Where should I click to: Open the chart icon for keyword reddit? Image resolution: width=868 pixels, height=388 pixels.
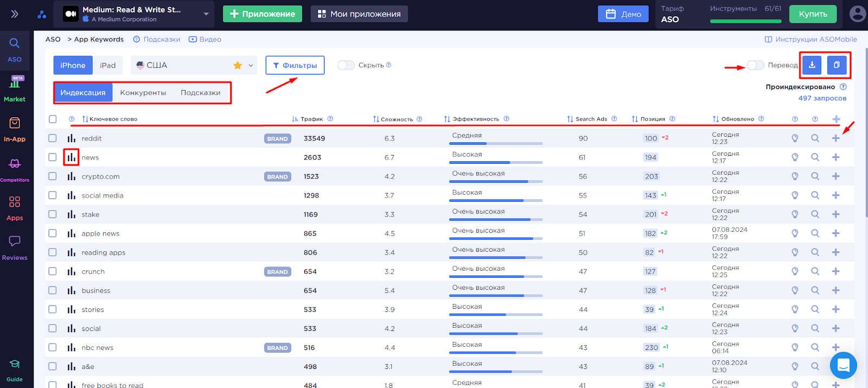click(x=71, y=138)
